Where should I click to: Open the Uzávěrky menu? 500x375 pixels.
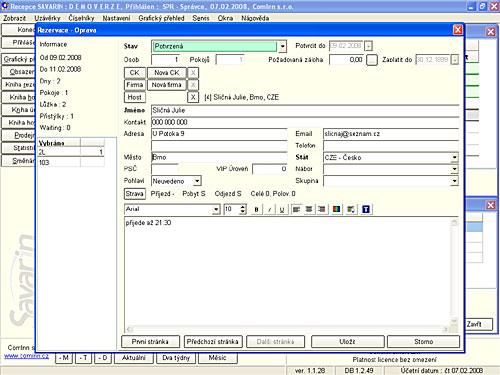click(47, 18)
